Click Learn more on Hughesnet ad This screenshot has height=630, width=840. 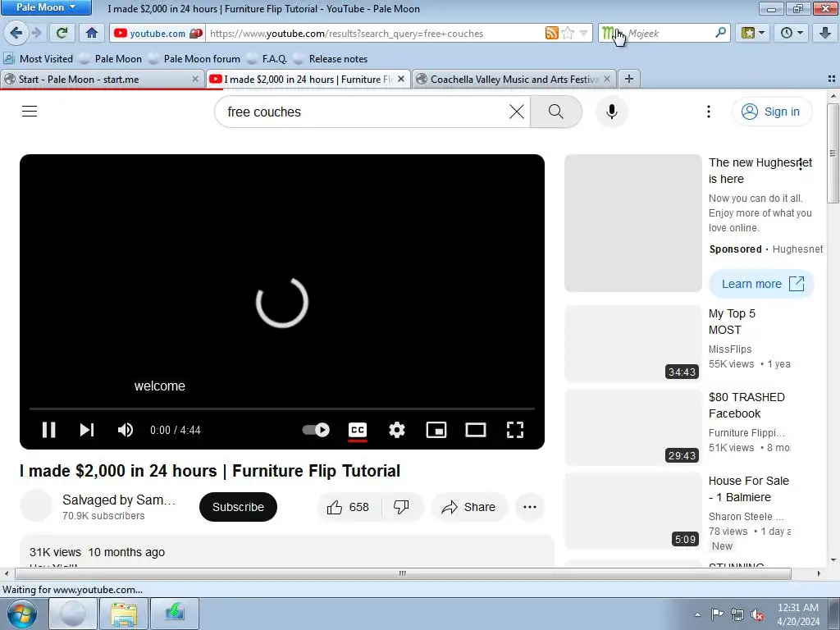tap(761, 284)
